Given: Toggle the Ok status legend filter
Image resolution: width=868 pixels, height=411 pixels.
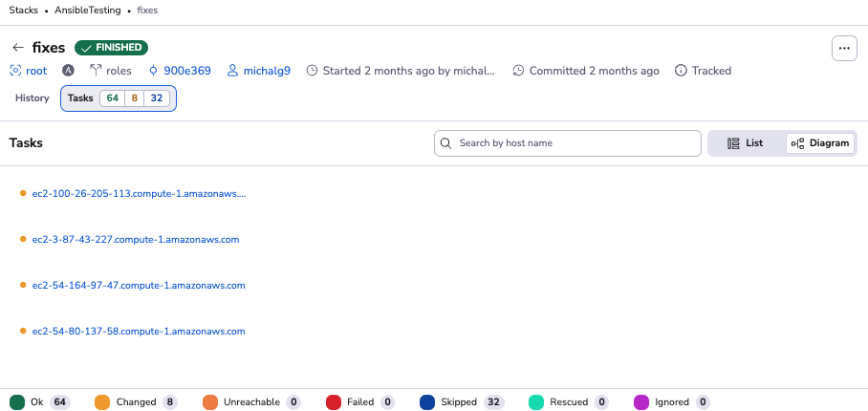Looking at the screenshot, I should coord(17,402).
